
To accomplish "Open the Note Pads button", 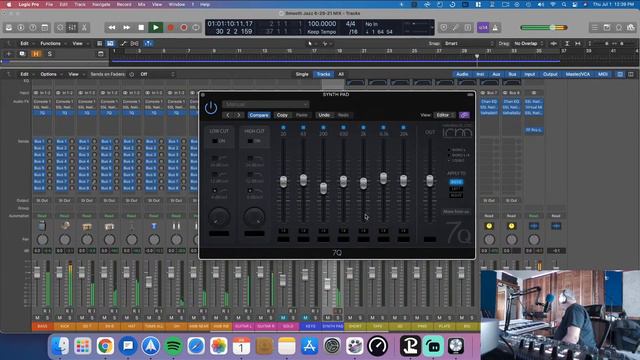I will coord(607,28).
